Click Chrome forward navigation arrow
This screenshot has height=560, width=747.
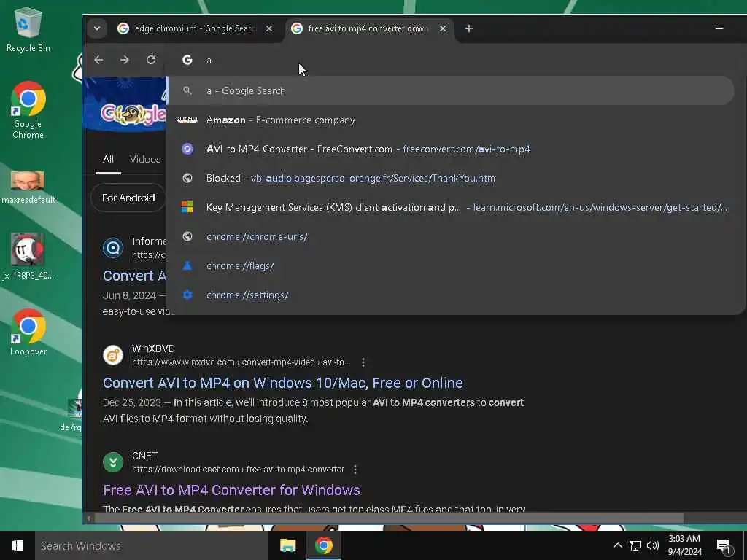(124, 60)
